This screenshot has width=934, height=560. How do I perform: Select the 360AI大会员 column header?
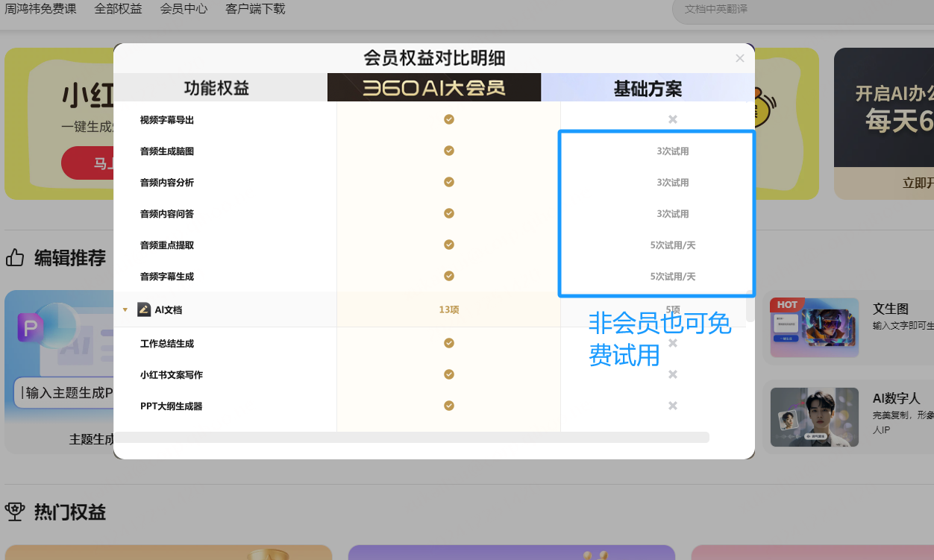pos(434,88)
